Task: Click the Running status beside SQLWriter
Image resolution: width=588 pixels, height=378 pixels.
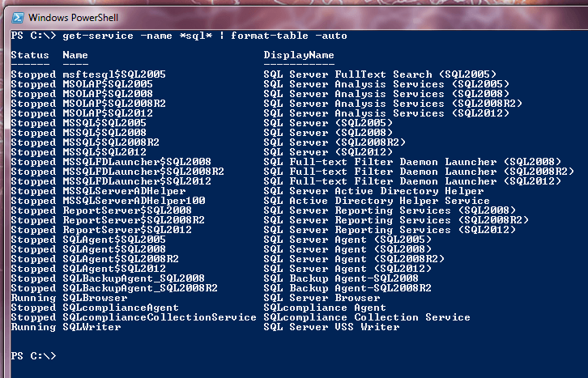Action: click(x=33, y=328)
